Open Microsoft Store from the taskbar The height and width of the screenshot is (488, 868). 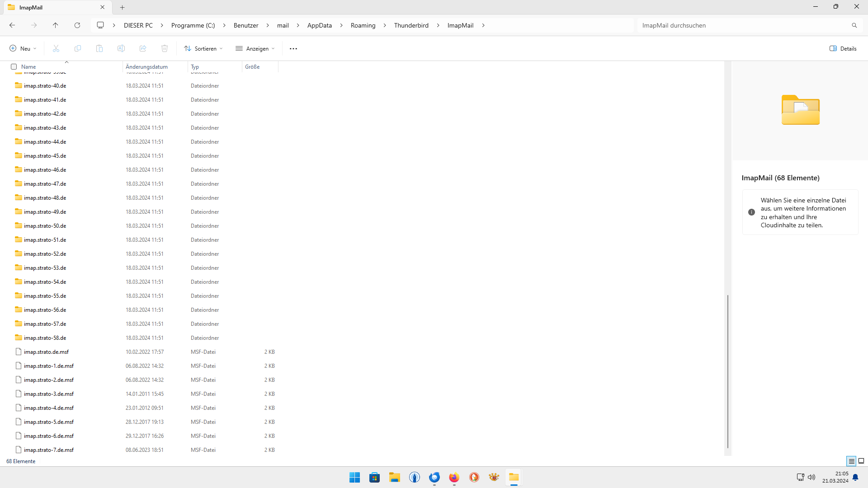pos(375,477)
